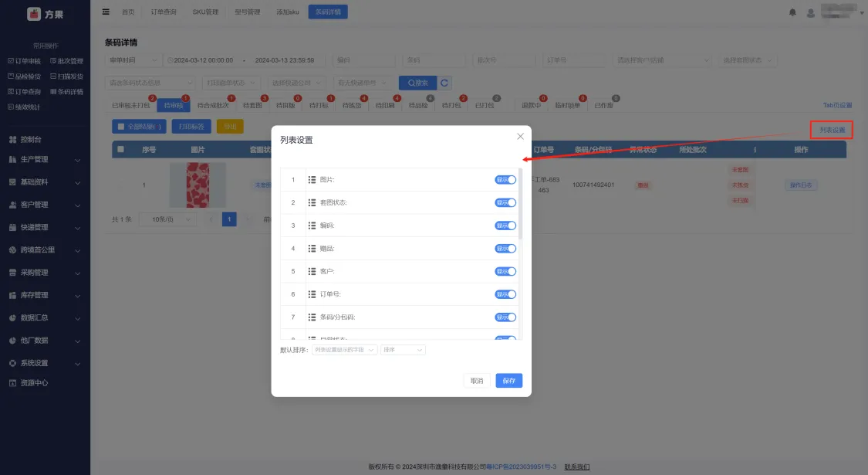868x475 pixels.
Task: Click 取消 button in dialog
Action: pyautogui.click(x=477, y=381)
